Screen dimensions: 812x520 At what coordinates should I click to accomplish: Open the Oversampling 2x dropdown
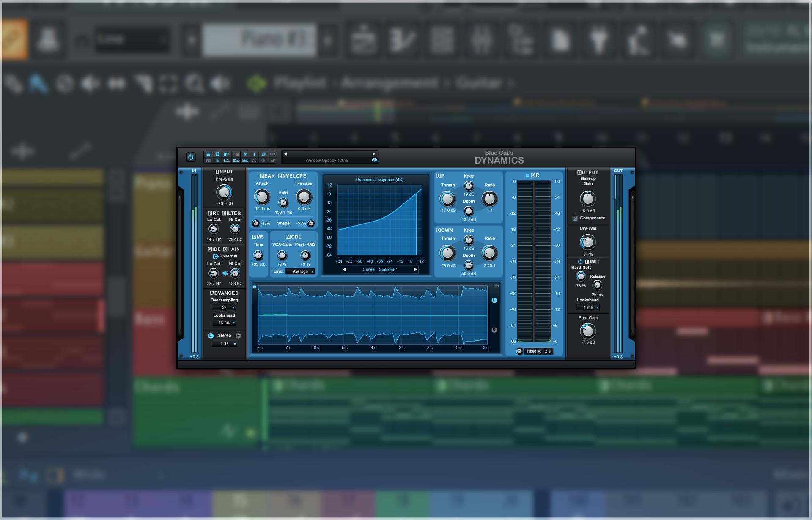(x=224, y=307)
